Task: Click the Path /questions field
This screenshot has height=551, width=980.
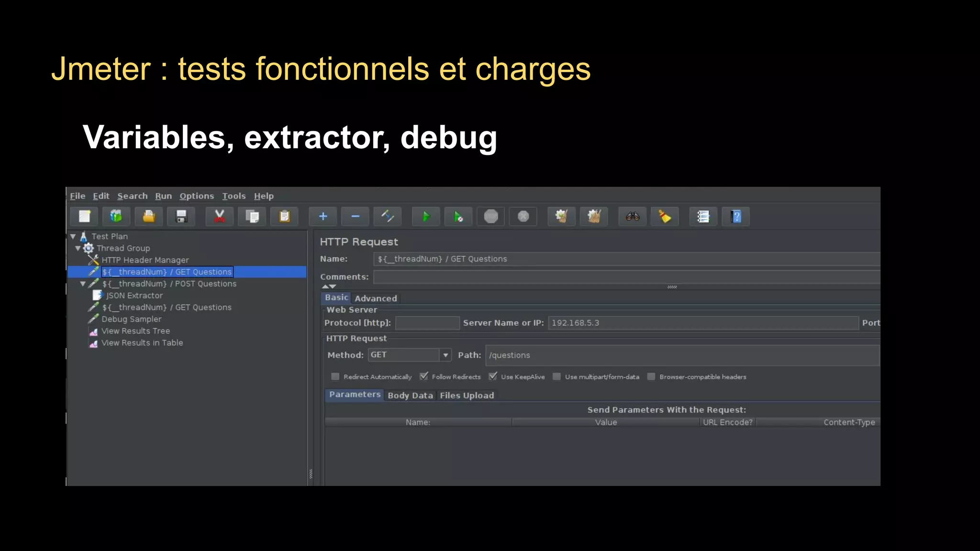Action: (x=682, y=355)
